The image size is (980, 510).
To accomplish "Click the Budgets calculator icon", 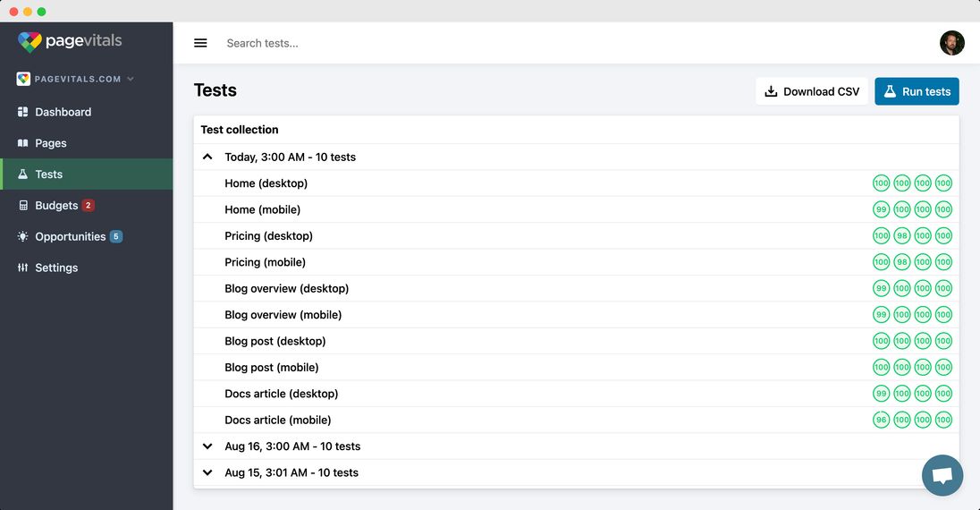I will click(23, 206).
